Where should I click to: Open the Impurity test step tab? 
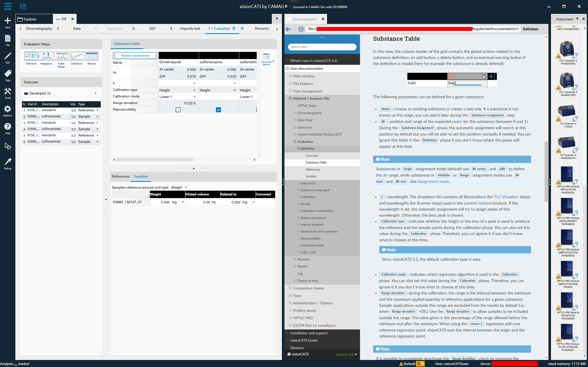click(x=190, y=28)
